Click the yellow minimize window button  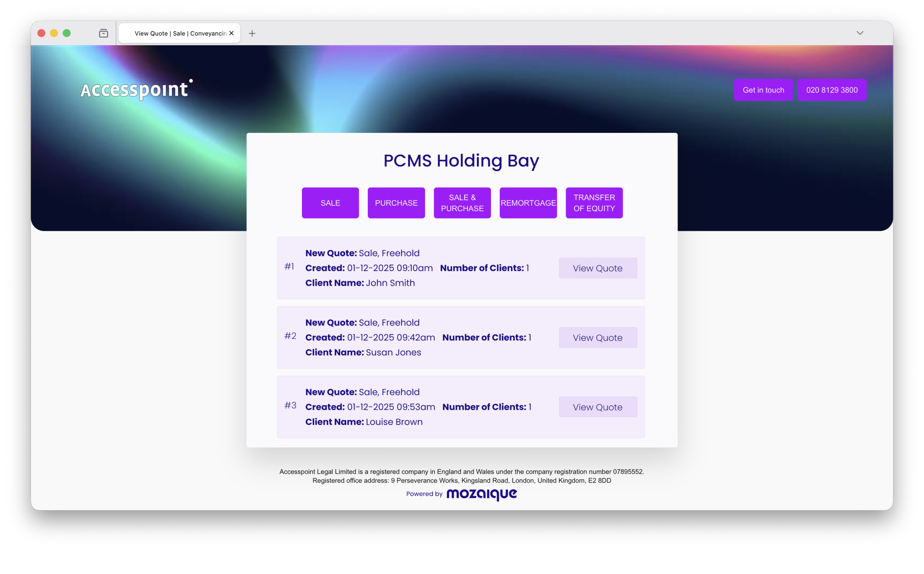click(x=54, y=33)
